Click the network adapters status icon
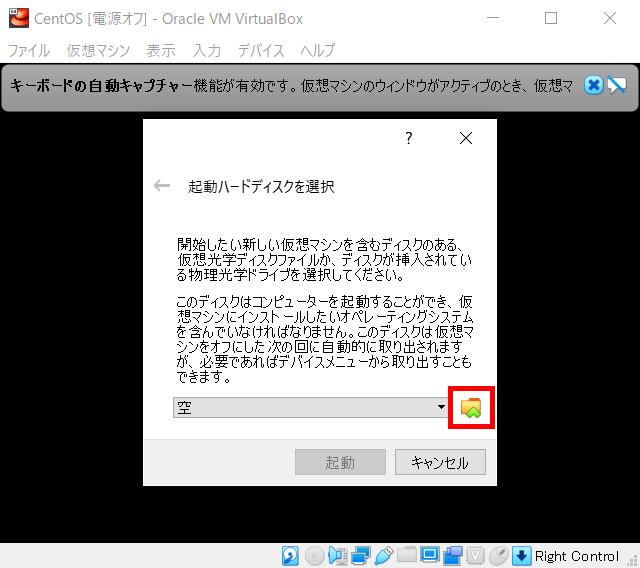 pyautogui.click(x=361, y=556)
